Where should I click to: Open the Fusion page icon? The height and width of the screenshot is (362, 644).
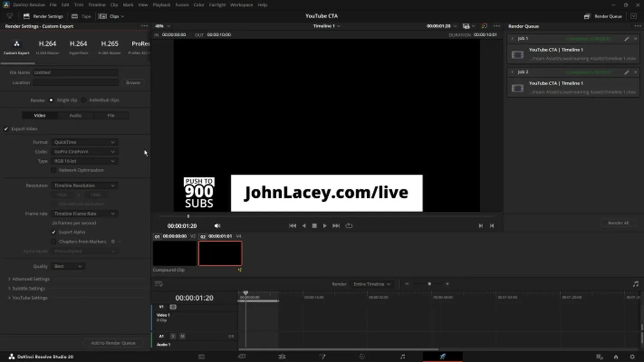tap(322, 357)
